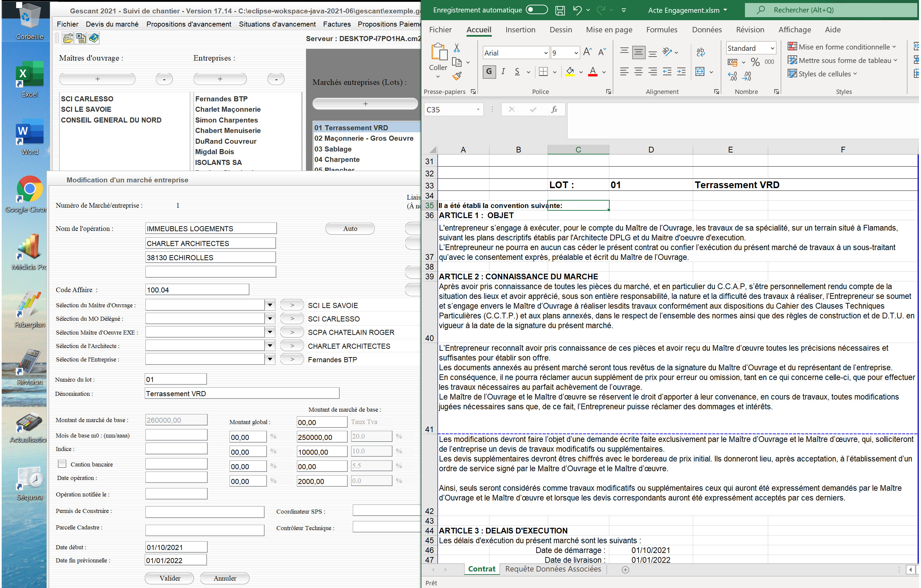
Task: Open the Sélection de l'Entreprise dropdown
Action: [270, 359]
